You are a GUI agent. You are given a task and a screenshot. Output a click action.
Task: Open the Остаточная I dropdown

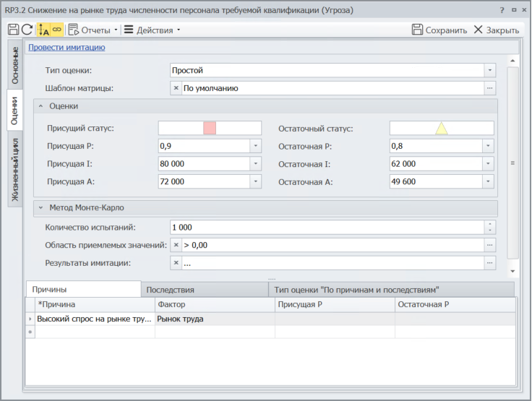point(489,164)
